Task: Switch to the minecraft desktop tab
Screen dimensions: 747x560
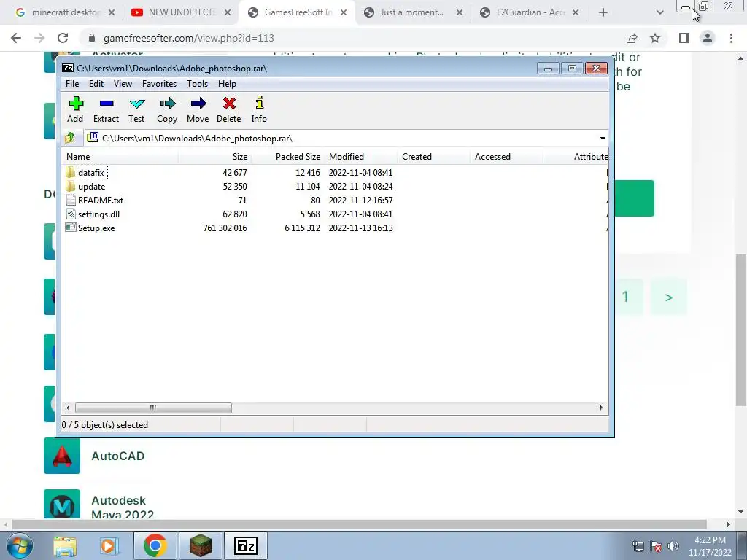Action: 64,12
